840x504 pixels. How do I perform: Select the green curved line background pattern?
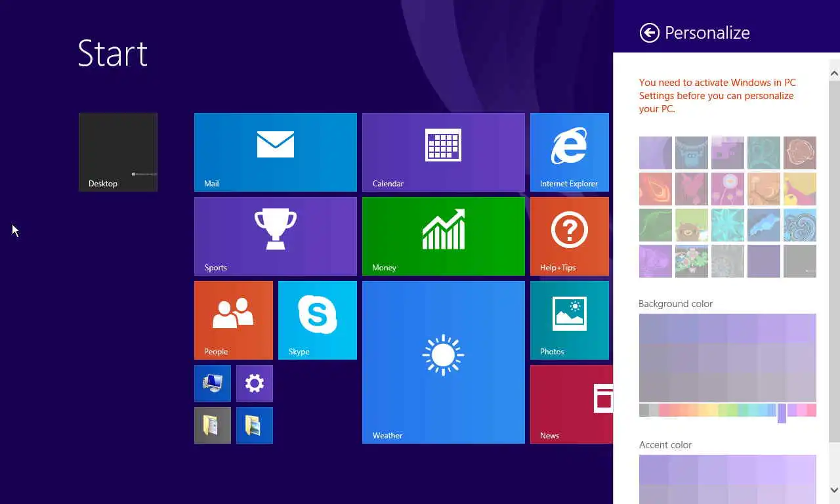click(x=656, y=225)
